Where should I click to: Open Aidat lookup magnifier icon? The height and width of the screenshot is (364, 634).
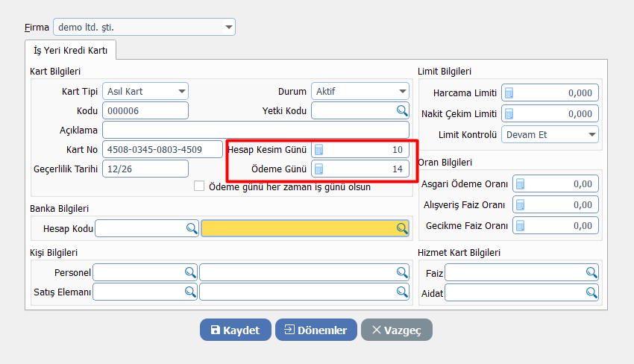[x=591, y=292]
